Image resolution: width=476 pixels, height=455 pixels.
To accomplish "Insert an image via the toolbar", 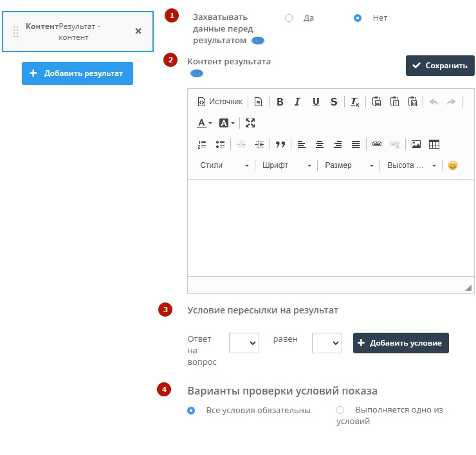I will (416, 144).
